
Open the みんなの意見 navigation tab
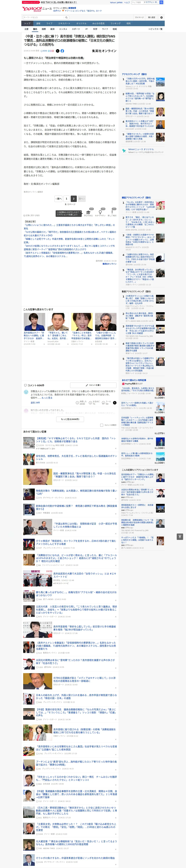98,23
